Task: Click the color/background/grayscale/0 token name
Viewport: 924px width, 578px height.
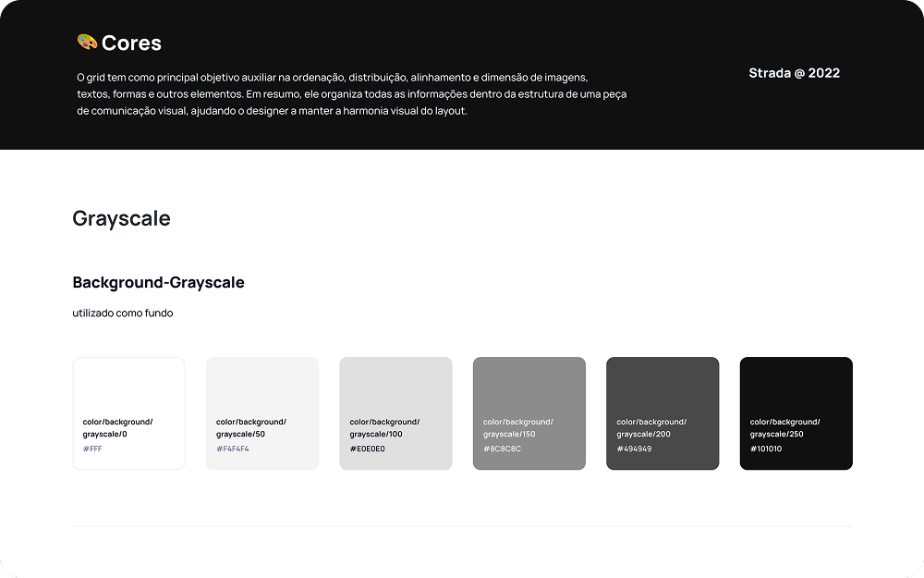Action: tap(118, 427)
